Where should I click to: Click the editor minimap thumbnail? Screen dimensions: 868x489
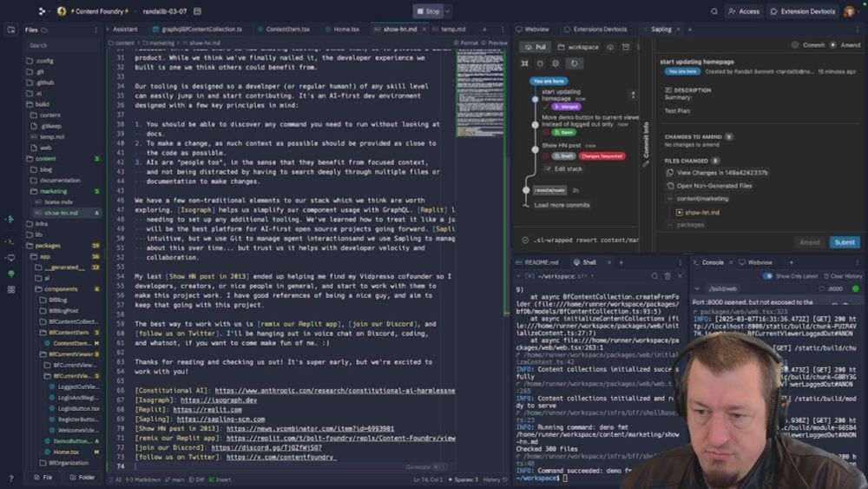pos(480,92)
